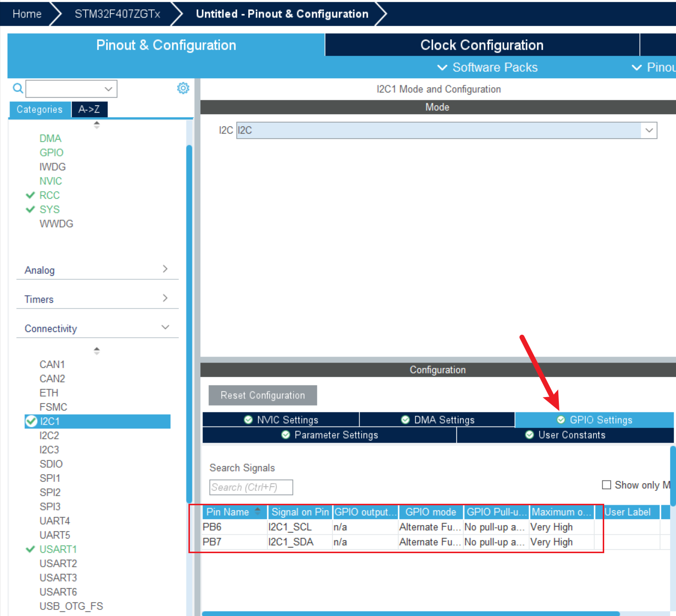This screenshot has width=676, height=616.
Task: Click the horizontal scrollbar under signal table
Action: click(x=411, y=614)
